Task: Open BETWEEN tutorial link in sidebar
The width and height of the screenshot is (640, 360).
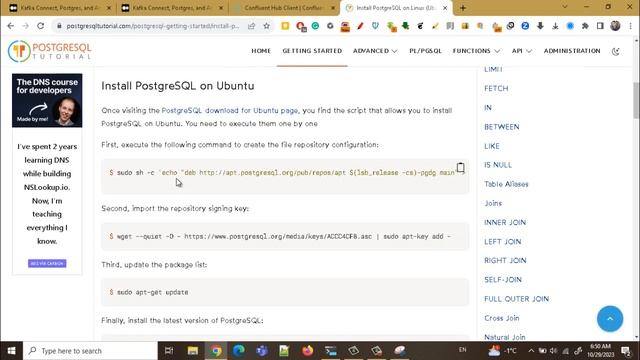Action: click(x=502, y=127)
